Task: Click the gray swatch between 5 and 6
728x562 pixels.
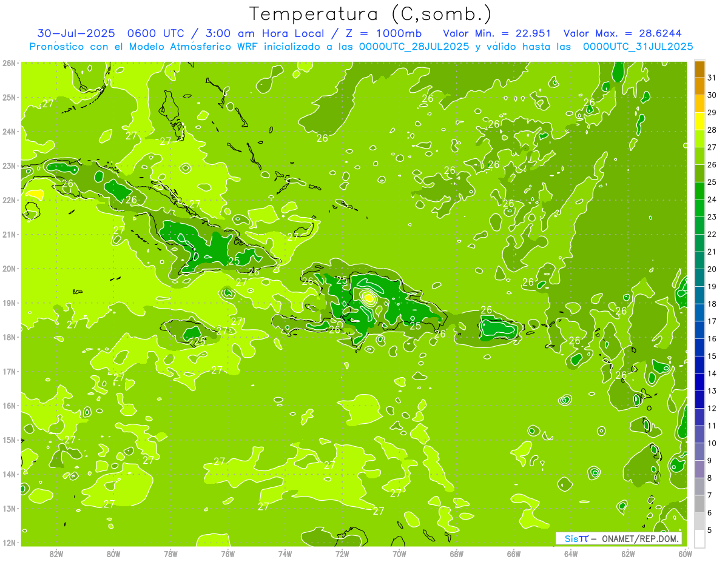Action: (699, 521)
